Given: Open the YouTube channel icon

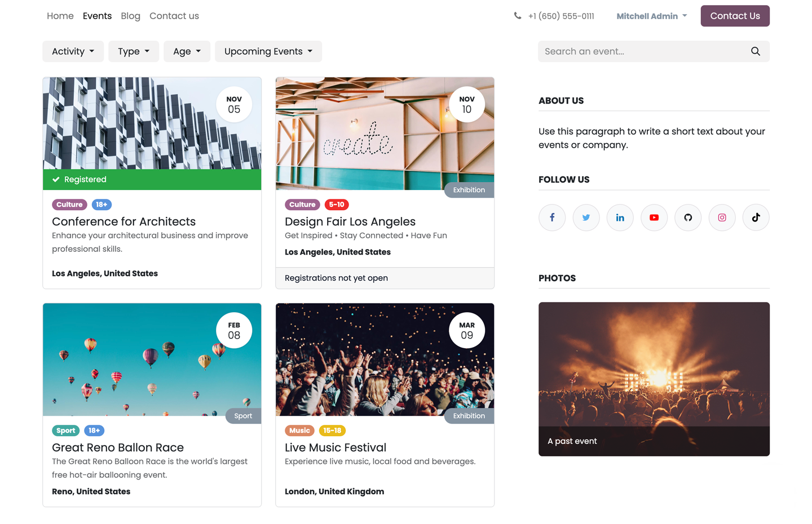Looking at the screenshot, I should coord(654,217).
